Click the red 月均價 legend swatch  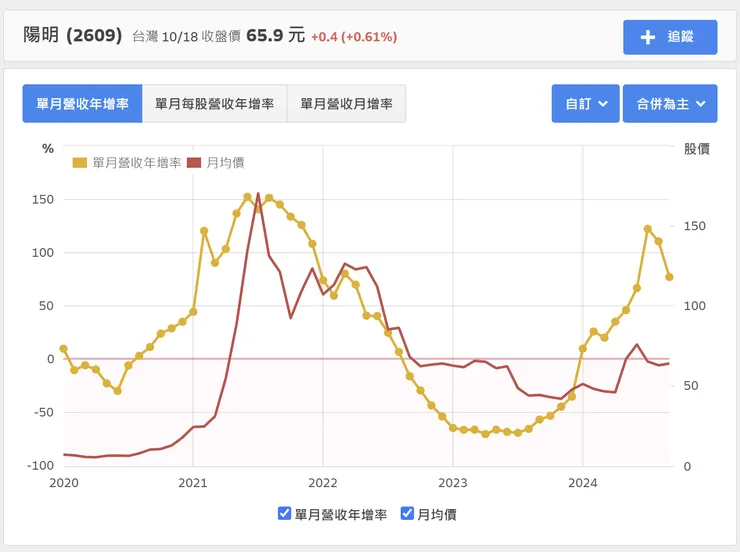click(194, 163)
